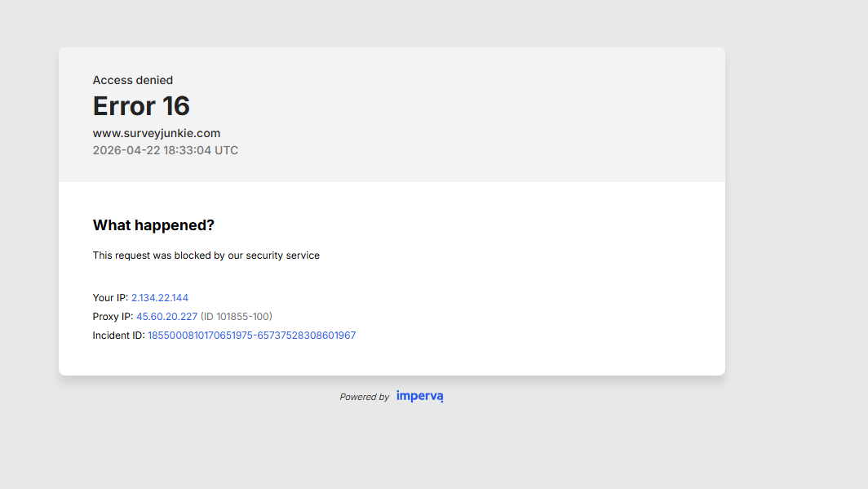Click the long incident ID number

tap(251, 336)
